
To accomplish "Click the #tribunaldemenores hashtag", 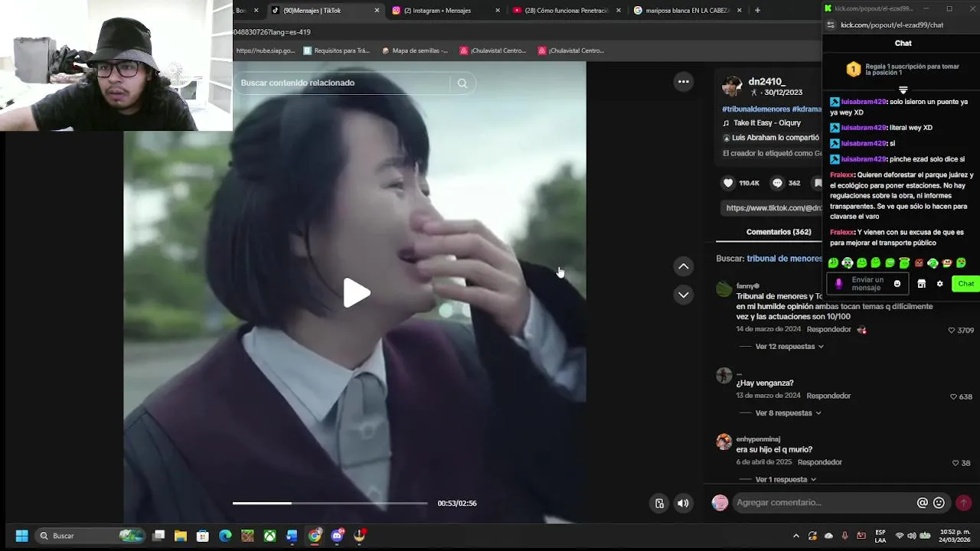I will (x=756, y=109).
